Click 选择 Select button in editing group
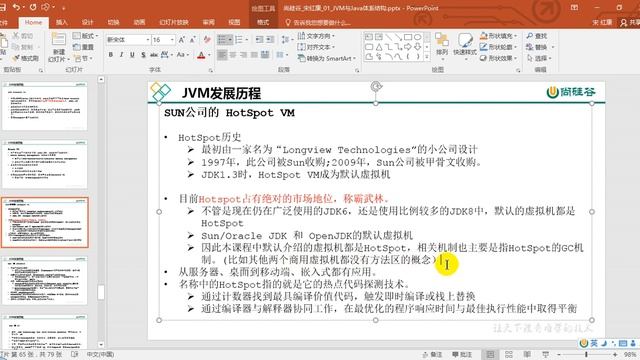This screenshot has width=640, height=360. [x=540, y=58]
